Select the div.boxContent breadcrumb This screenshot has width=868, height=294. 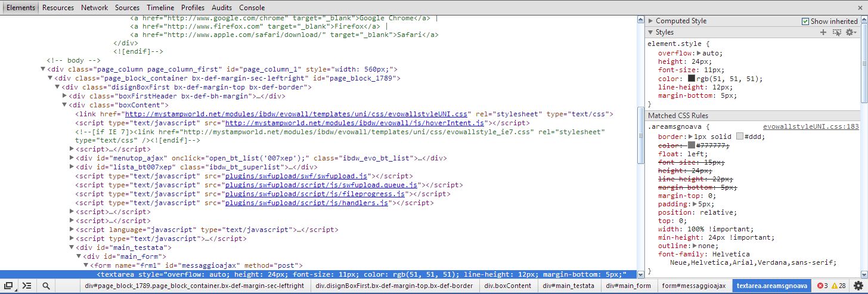point(508,286)
